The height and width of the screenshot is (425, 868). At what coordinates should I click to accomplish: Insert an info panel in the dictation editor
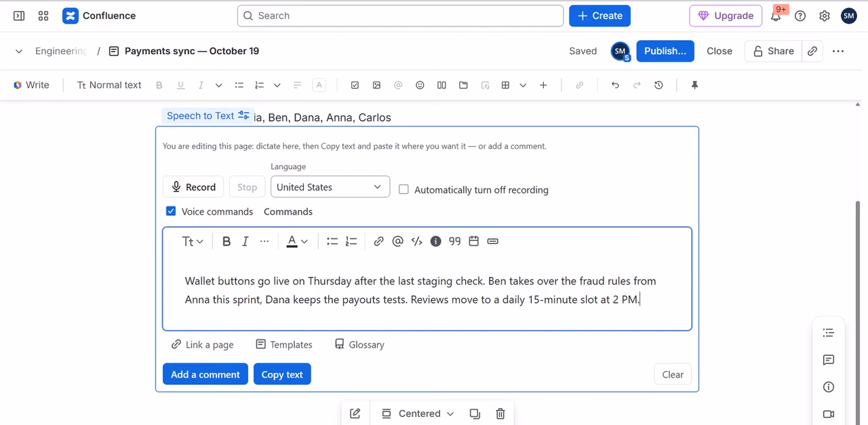436,241
